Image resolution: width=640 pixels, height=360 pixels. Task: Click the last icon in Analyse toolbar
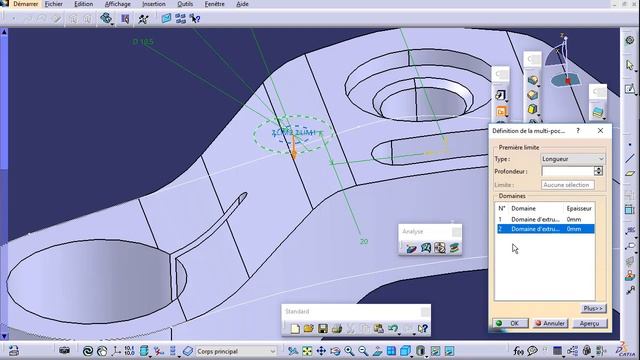click(454, 248)
